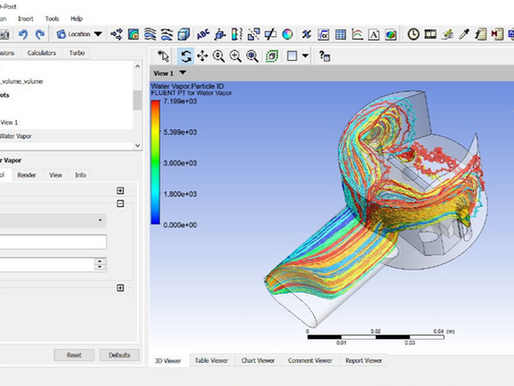Open the Macro Calculator icon
Screen dimensions: 514x386
tap(497, 34)
